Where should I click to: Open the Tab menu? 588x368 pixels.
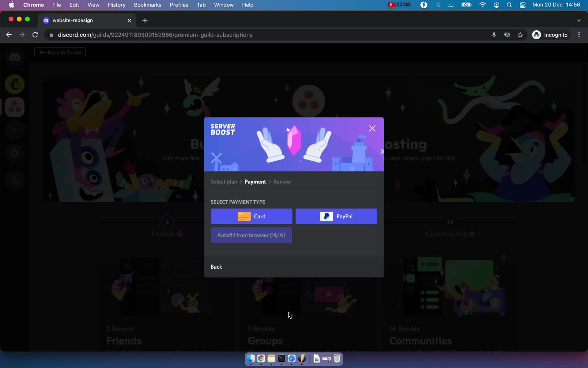click(201, 5)
